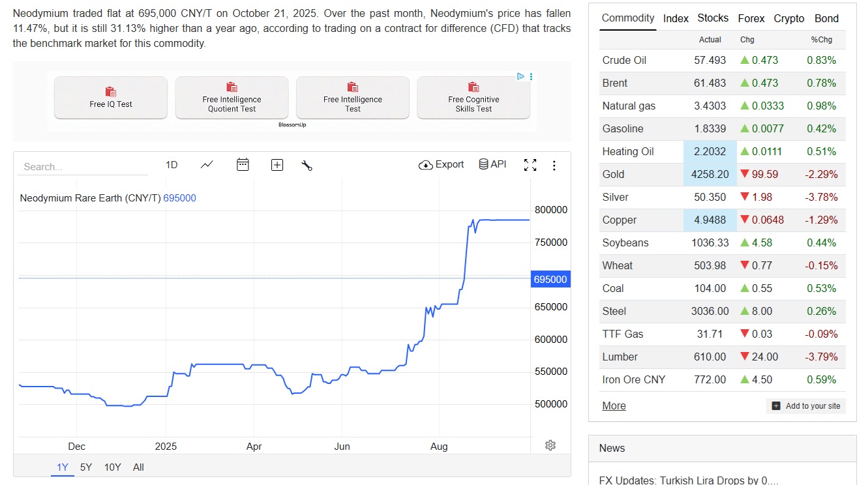
Task: Click the plus compare indicator icon
Action: click(277, 166)
